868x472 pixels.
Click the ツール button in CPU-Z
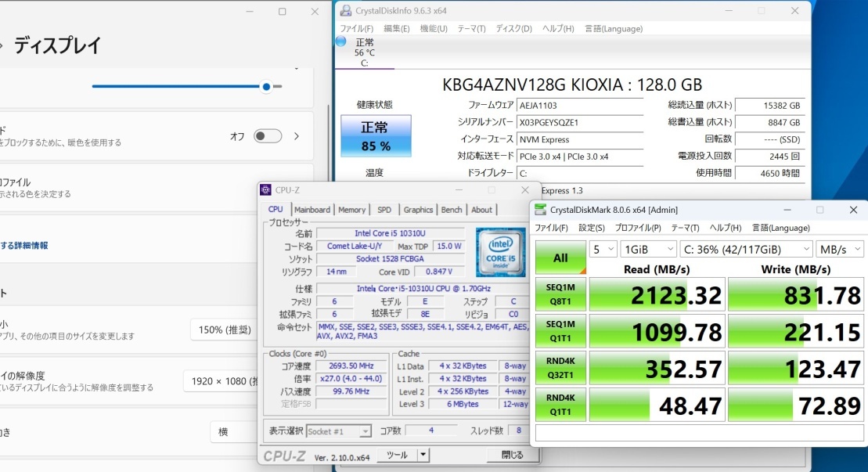pos(397,455)
